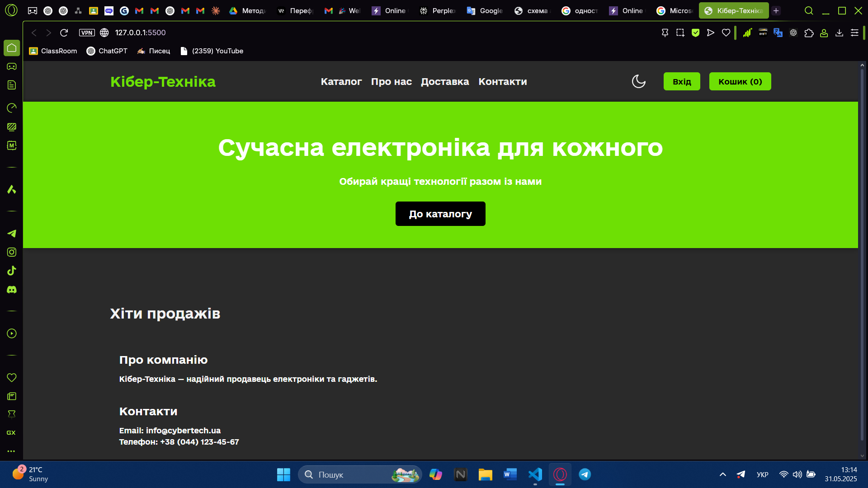
Task: Reload the page with the refresh icon
Action: [64, 33]
